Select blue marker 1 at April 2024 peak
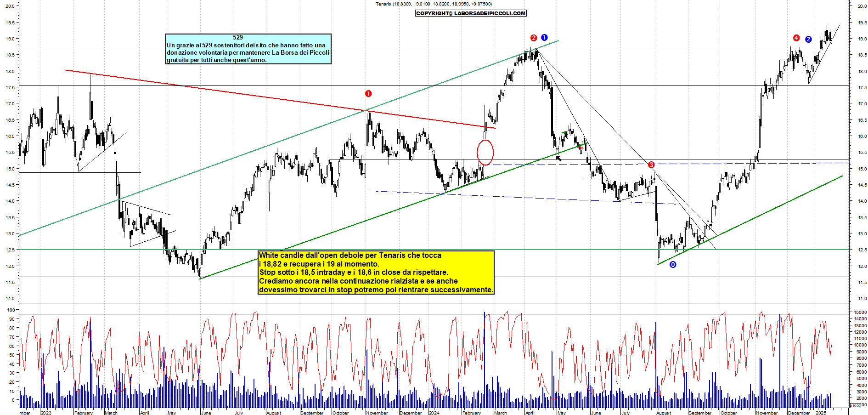Viewport: 868px width, 415px height. (x=544, y=38)
